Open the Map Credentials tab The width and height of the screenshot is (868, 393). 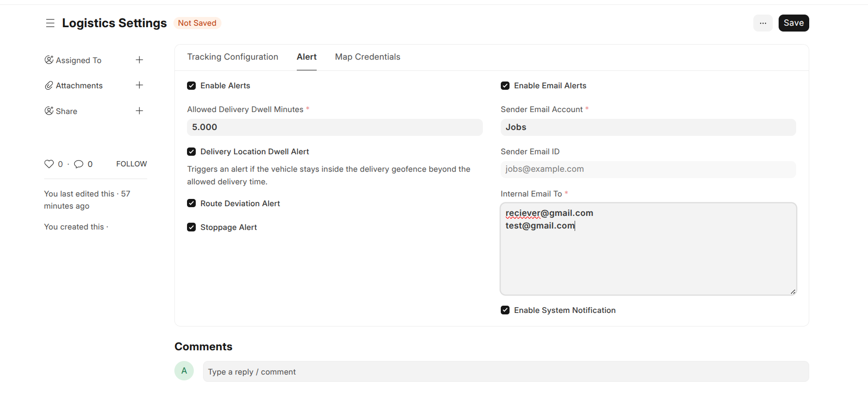(x=368, y=57)
